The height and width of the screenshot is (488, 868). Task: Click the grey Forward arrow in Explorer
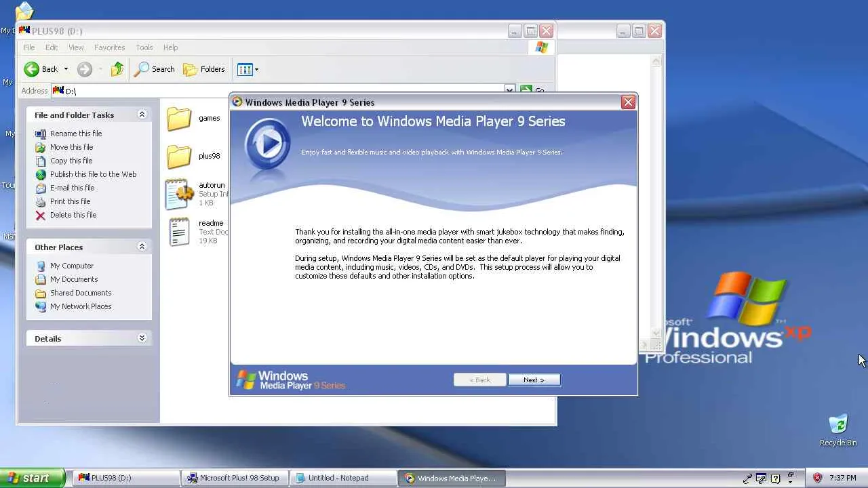click(84, 69)
